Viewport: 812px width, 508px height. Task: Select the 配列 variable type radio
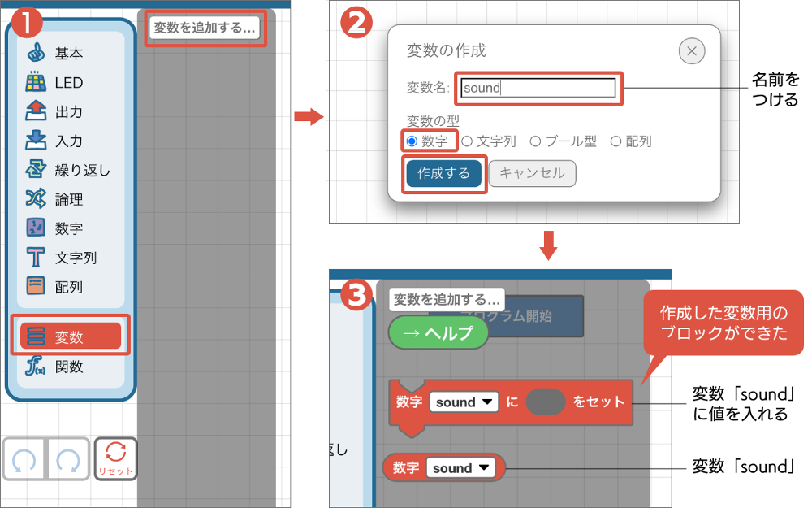[615, 141]
